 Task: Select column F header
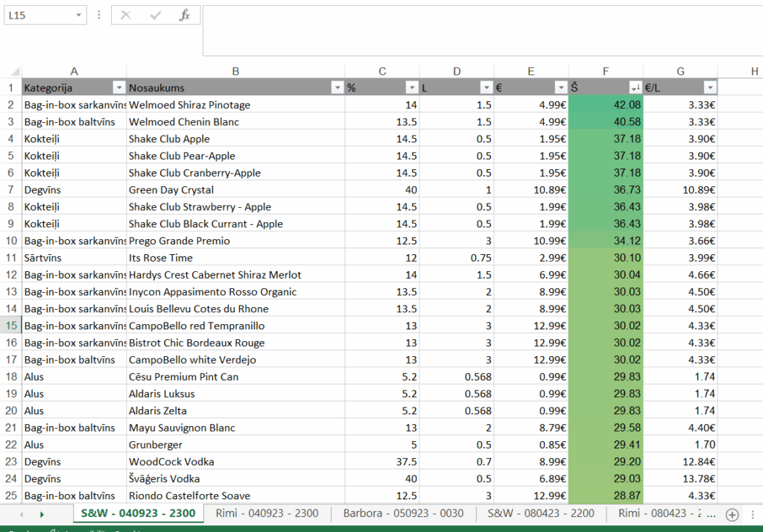(605, 72)
